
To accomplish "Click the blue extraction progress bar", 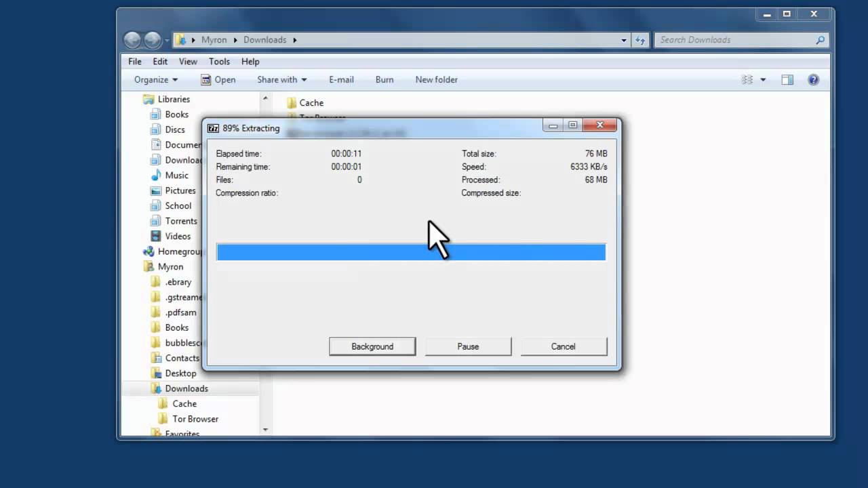I will point(411,252).
